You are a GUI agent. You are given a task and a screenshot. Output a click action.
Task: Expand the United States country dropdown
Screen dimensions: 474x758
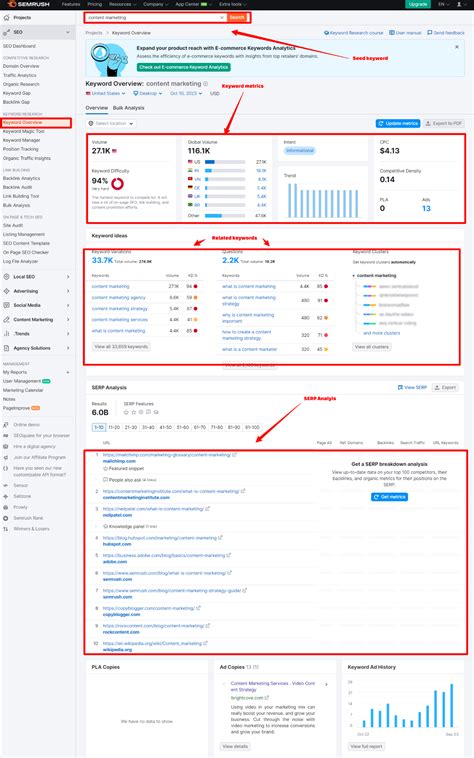106,93
